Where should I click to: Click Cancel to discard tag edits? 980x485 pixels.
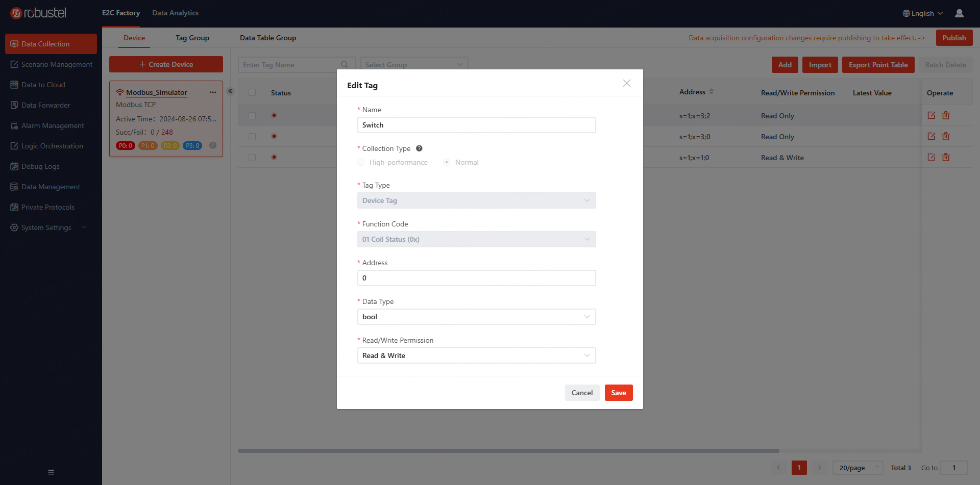click(x=582, y=393)
